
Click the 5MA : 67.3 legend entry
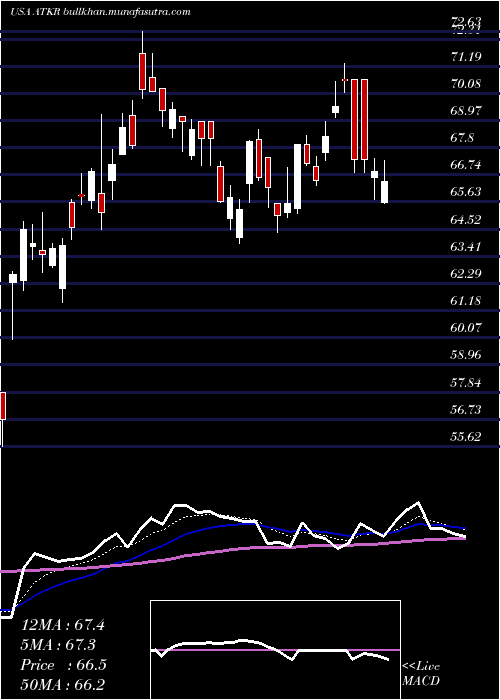(x=59, y=645)
